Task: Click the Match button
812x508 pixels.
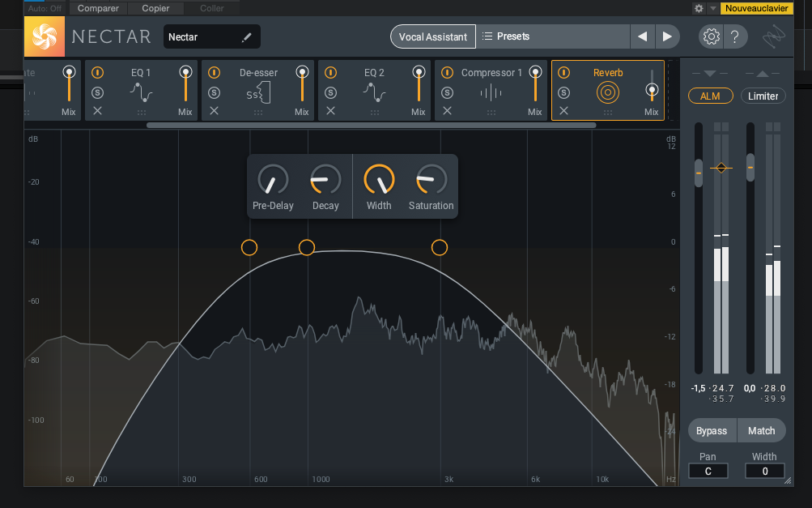Action: point(761,430)
